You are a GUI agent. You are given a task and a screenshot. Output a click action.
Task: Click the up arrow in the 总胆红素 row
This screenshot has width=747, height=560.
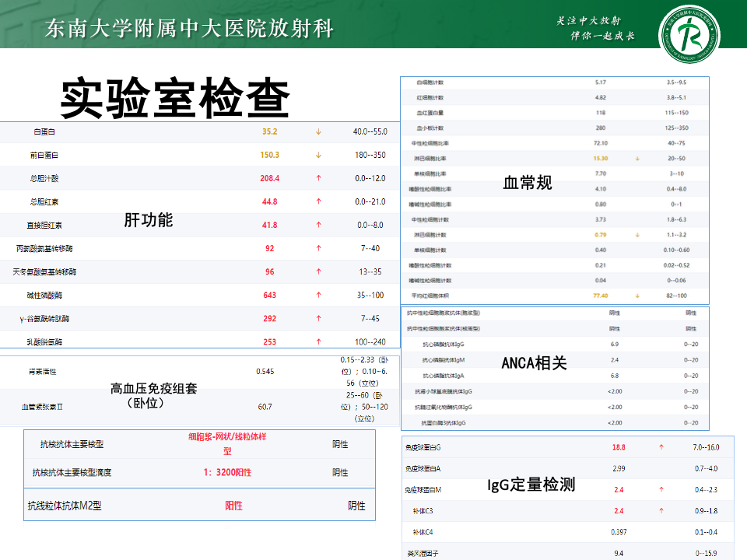coord(318,201)
